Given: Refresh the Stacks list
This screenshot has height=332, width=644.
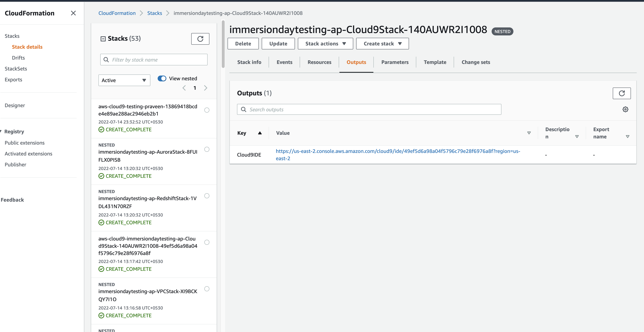Looking at the screenshot, I should pos(200,39).
